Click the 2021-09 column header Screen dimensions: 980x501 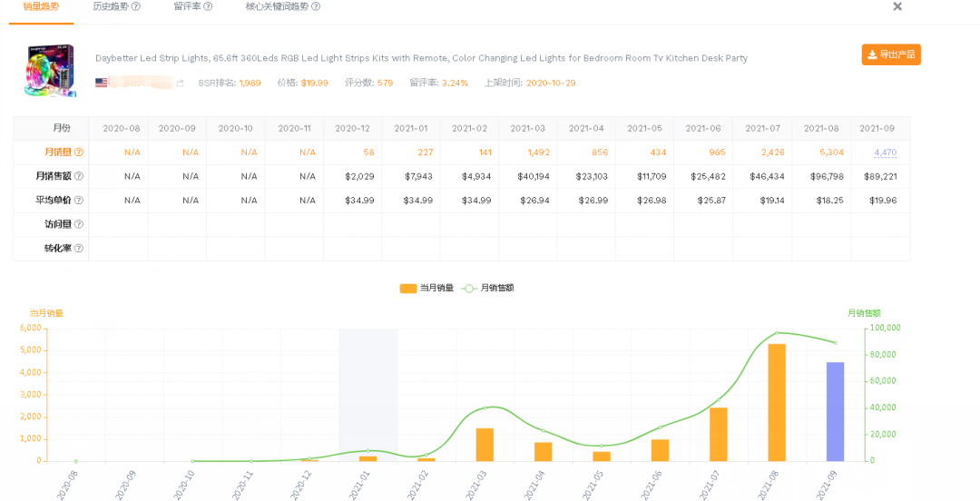(880, 128)
